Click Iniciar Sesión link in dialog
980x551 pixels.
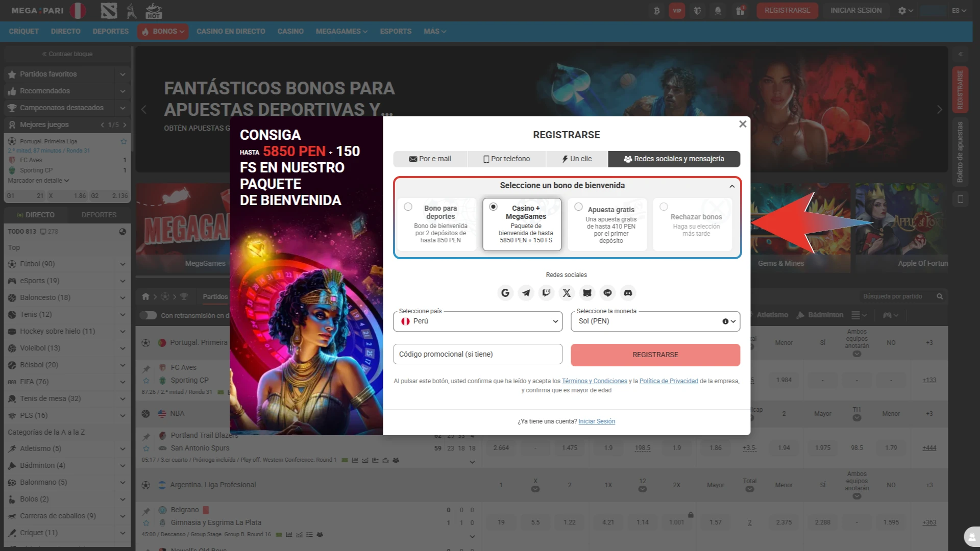click(x=597, y=421)
